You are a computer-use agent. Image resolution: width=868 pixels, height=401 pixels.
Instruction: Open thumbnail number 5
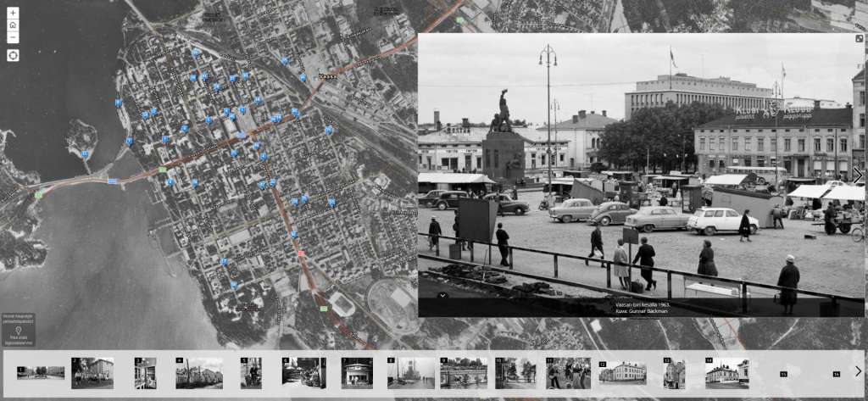pos(251,372)
